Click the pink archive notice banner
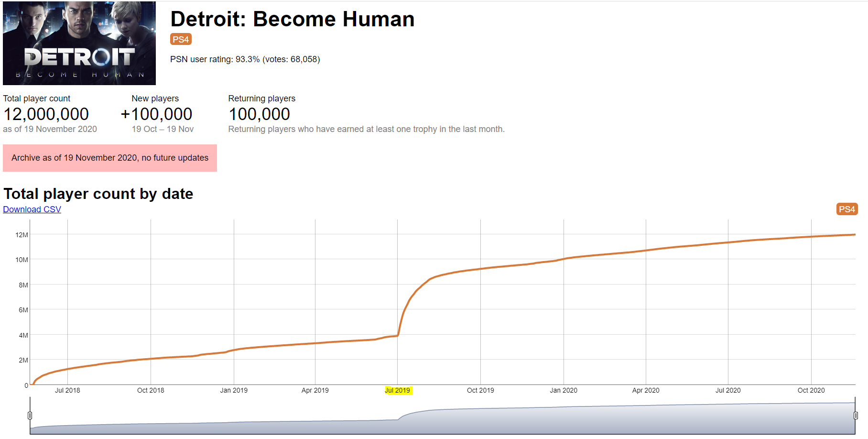This screenshot has height=439, width=868. [110, 158]
